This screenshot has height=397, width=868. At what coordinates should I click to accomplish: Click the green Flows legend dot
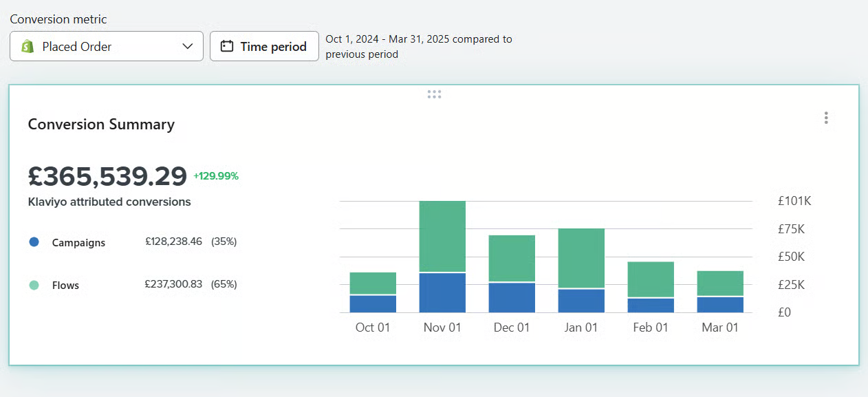(x=34, y=285)
